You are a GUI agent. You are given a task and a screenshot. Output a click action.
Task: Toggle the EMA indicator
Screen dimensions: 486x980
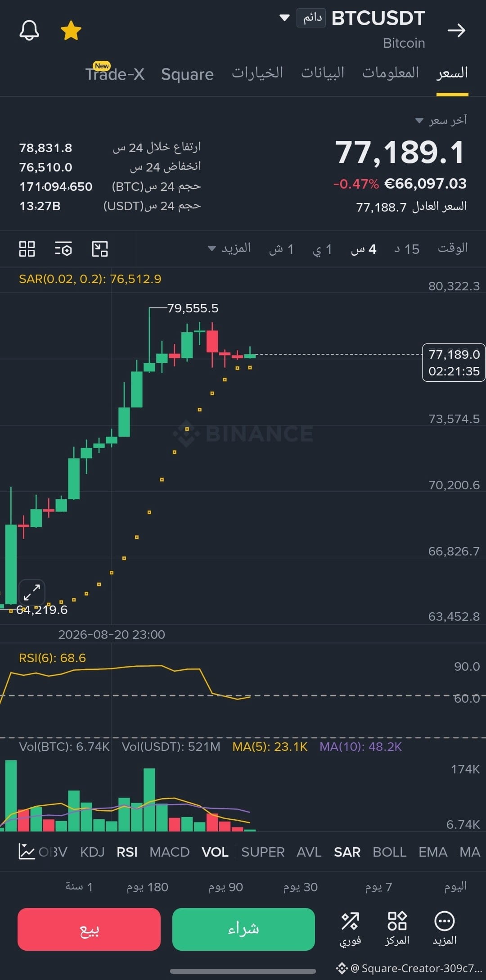click(x=433, y=852)
